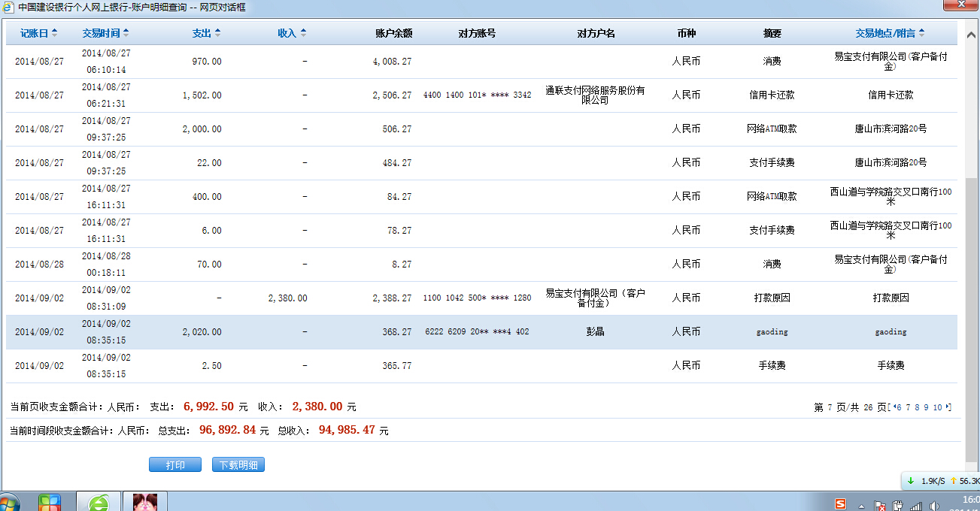
Task: Click the Windows Start orb
Action: [8, 503]
